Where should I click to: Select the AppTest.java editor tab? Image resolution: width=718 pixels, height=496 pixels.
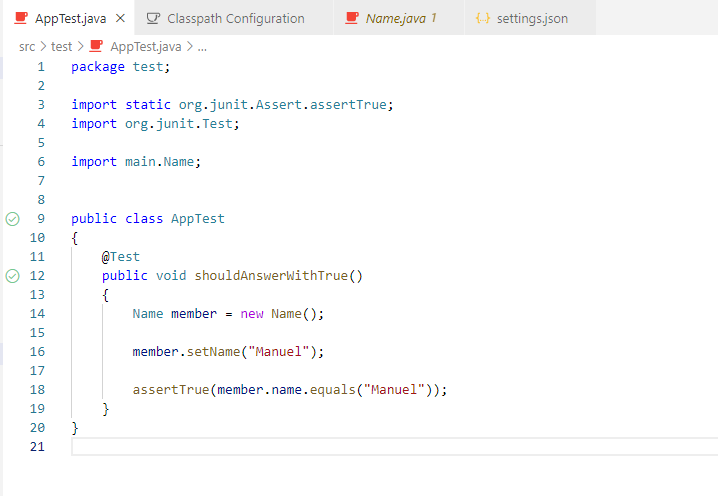[x=70, y=19]
